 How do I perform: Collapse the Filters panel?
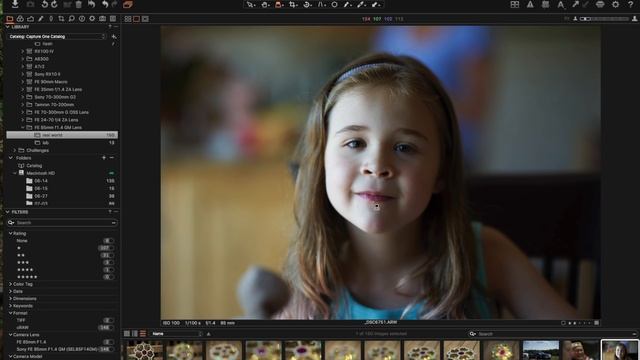coord(8,212)
